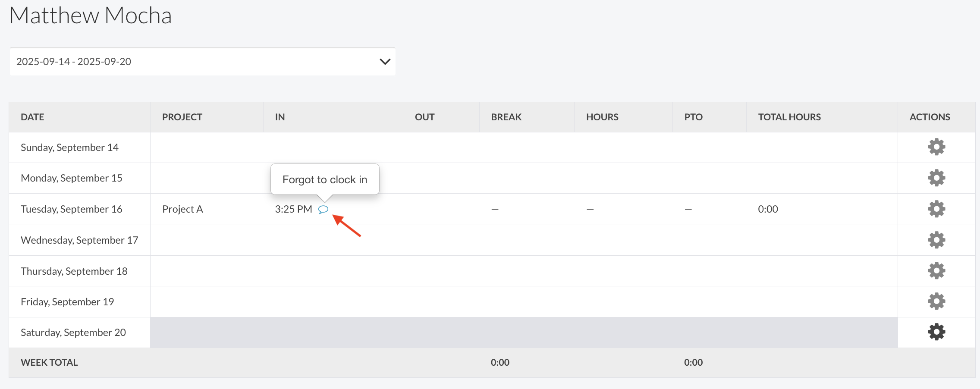Image resolution: width=980 pixels, height=389 pixels.
Task: Click the DATE column header
Action: tap(32, 117)
